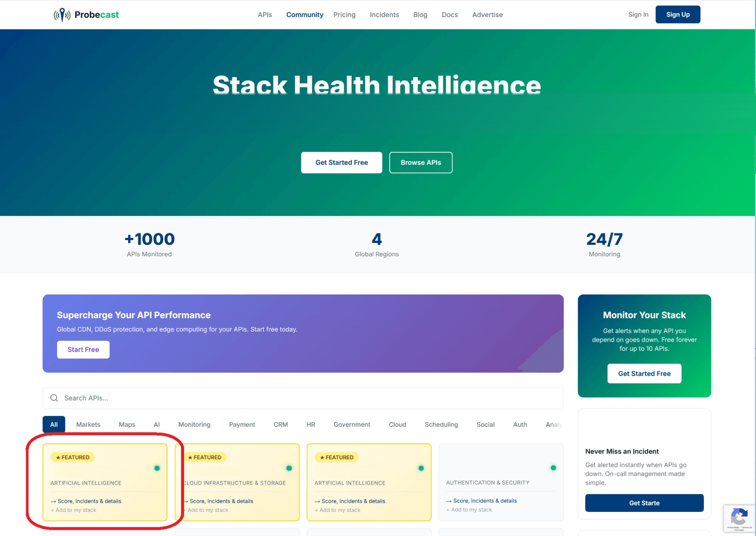Enable the AI category filter
Viewport: 756px width, 536px height.
156,424
